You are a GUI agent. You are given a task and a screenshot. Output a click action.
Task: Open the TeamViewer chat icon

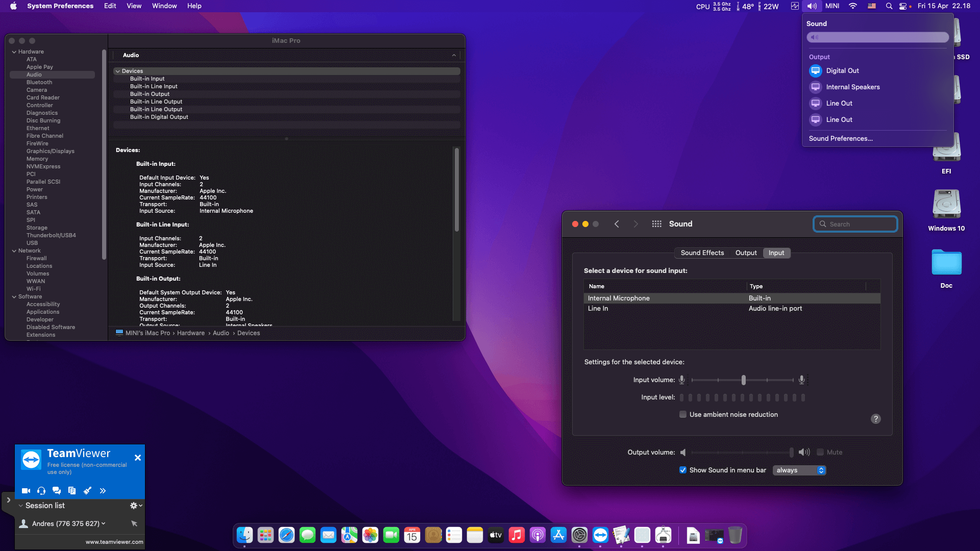57,491
